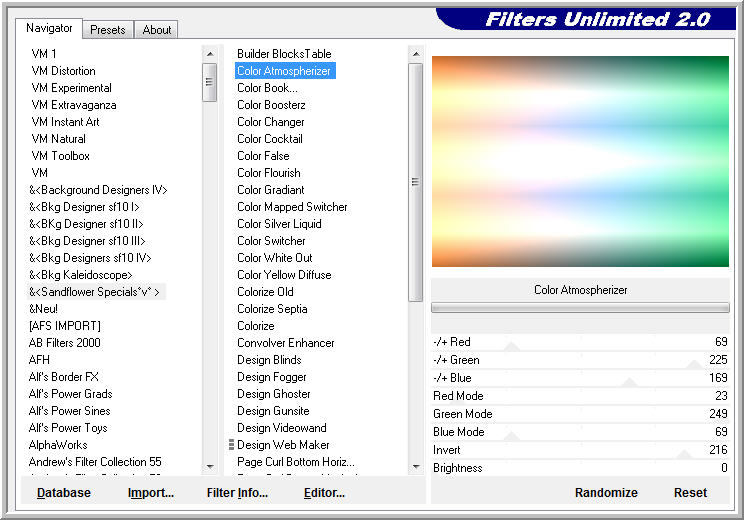The height and width of the screenshot is (520, 744).
Task: Select [AFS IMPORT] category
Action: tap(65, 326)
